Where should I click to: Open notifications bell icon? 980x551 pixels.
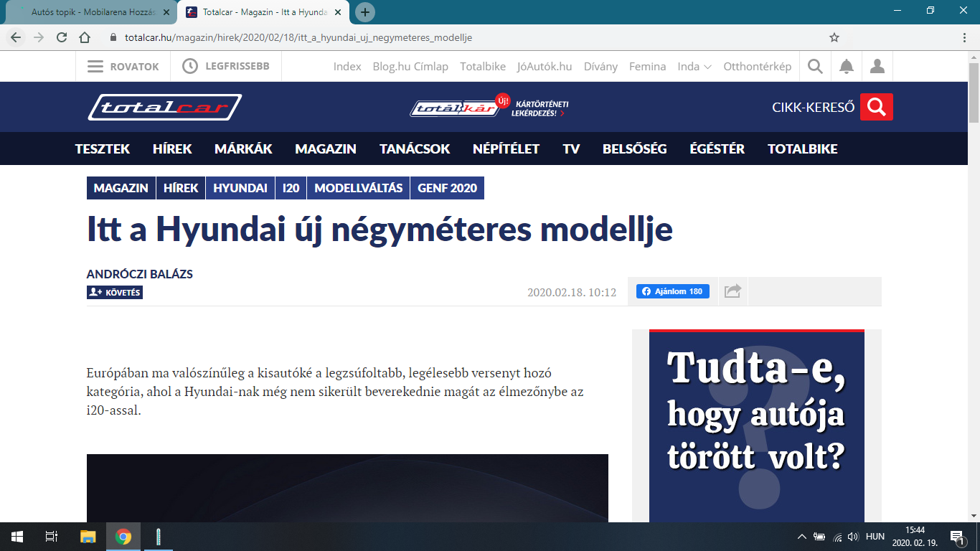(x=847, y=67)
